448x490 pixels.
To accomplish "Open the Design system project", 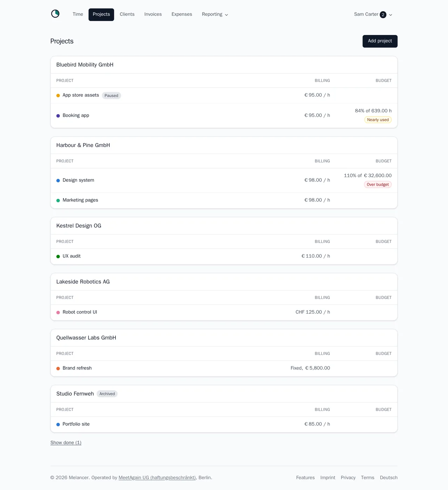I will (78, 180).
